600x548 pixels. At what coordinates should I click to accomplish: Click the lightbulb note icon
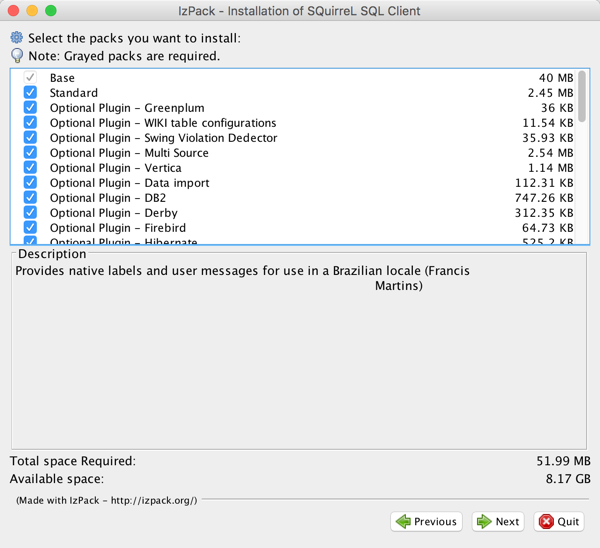click(17, 56)
